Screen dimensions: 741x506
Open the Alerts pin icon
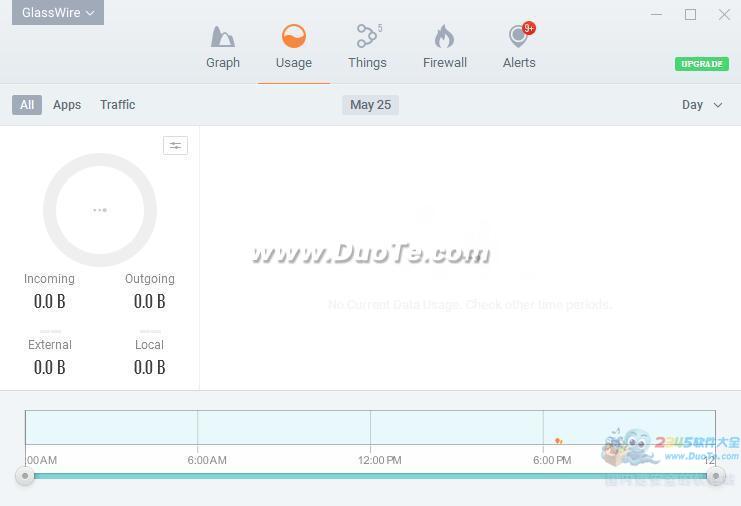pos(517,37)
